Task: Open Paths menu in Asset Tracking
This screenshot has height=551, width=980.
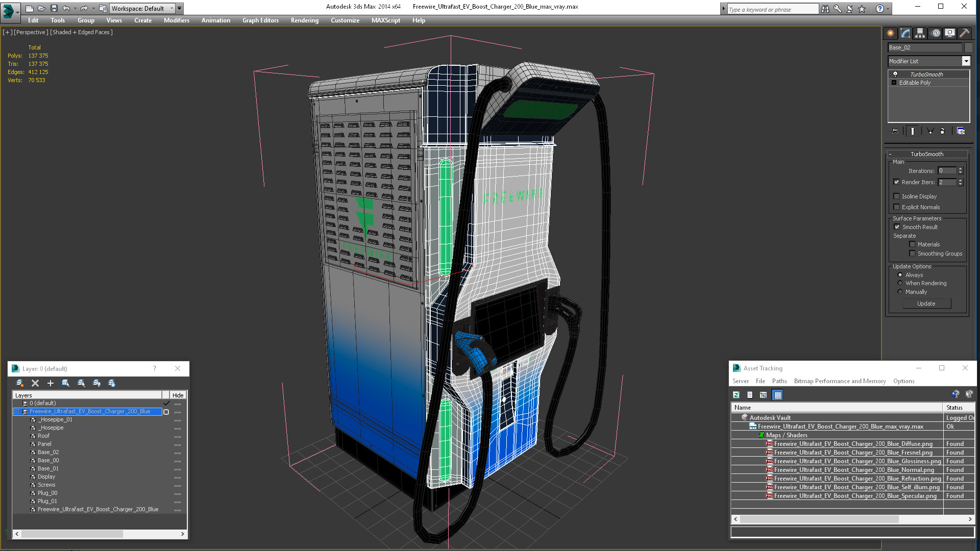Action: [779, 381]
